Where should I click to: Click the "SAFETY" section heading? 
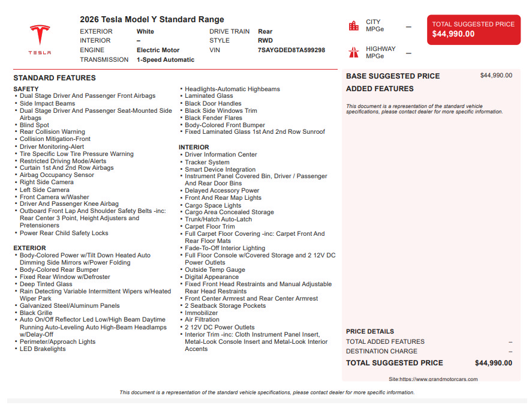26,89
